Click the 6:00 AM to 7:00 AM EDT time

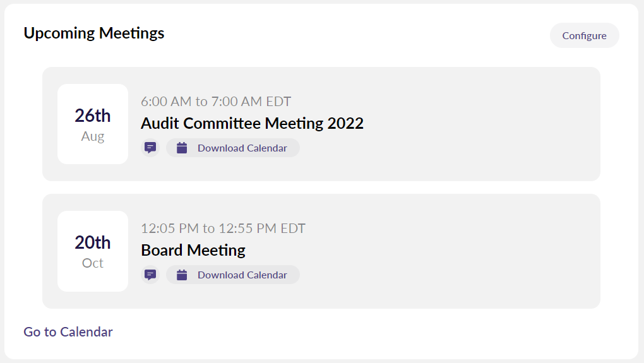click(x=216, y=102)
